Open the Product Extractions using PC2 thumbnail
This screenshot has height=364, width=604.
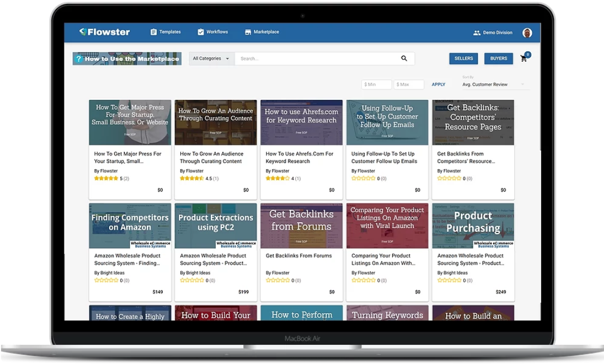click(216, 226)
